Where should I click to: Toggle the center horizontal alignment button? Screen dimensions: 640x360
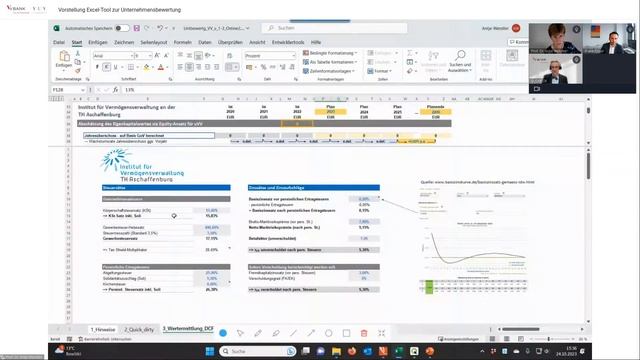(189, 67)
